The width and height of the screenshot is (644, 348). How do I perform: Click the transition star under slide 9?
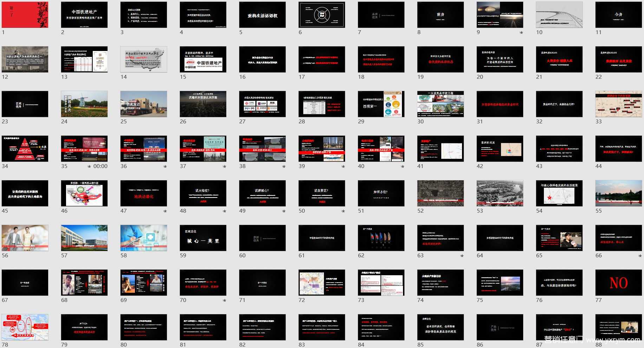521,32
